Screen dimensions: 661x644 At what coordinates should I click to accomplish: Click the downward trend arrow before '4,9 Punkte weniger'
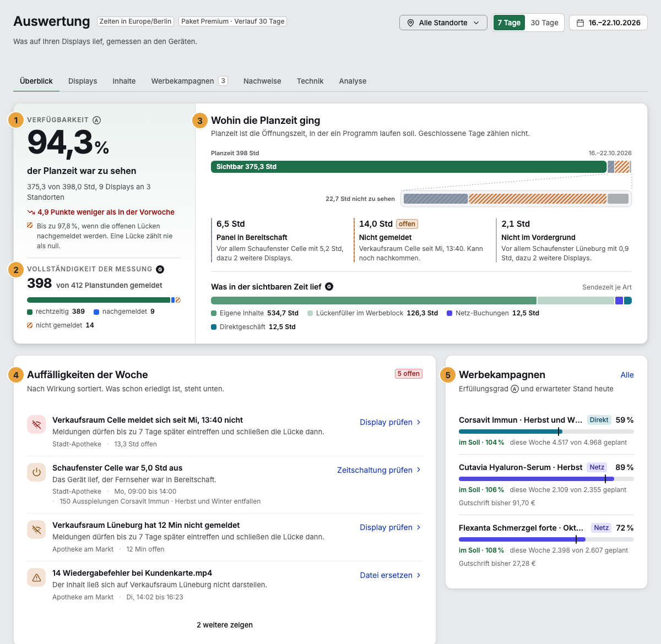click(x=31, y=212)
